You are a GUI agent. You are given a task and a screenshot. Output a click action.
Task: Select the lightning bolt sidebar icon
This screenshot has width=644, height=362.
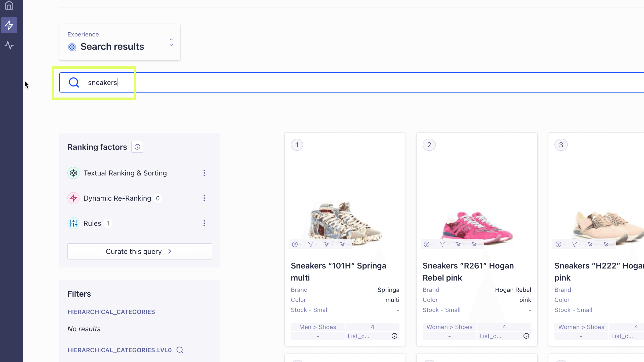point(9,25)
